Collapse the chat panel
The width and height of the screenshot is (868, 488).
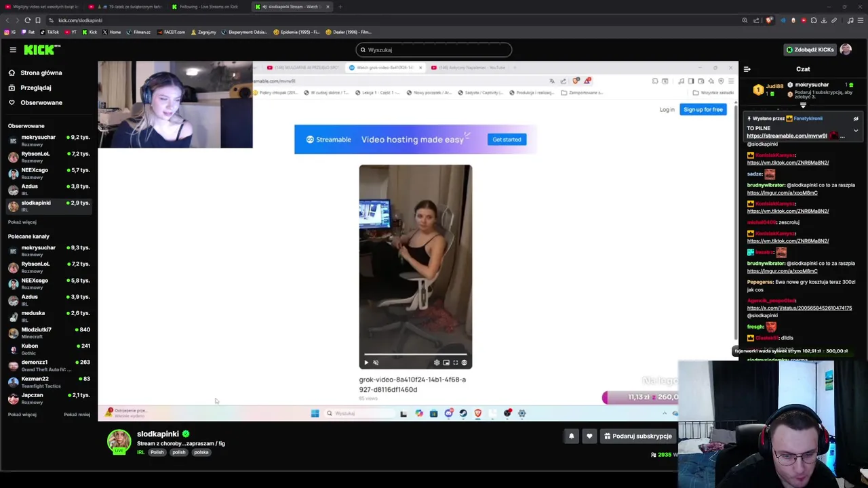pos(747,69)
